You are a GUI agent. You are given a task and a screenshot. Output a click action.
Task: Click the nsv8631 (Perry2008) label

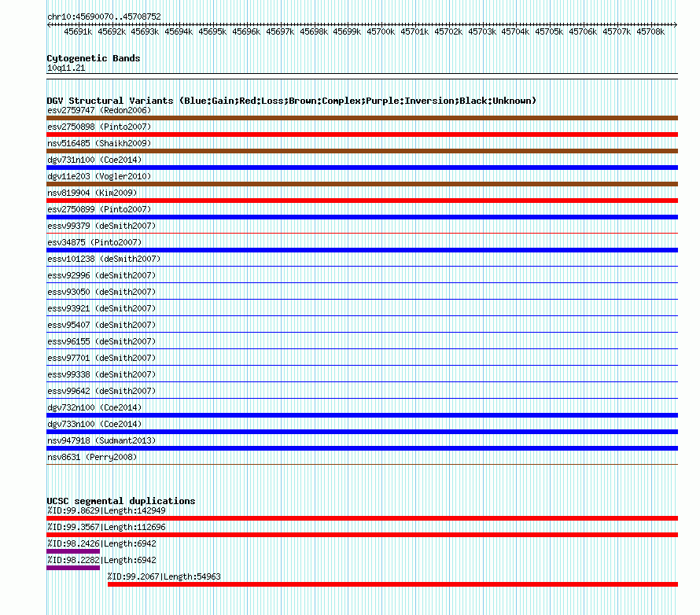coord(92,457)
